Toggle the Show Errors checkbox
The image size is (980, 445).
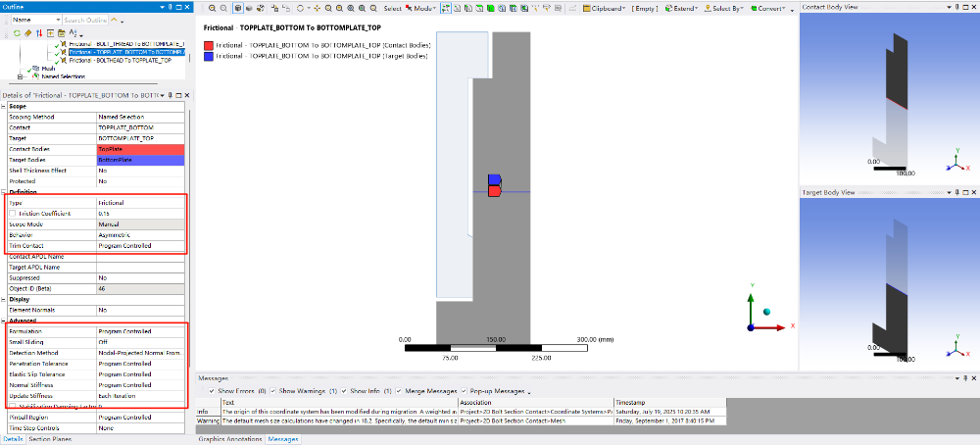213,391
